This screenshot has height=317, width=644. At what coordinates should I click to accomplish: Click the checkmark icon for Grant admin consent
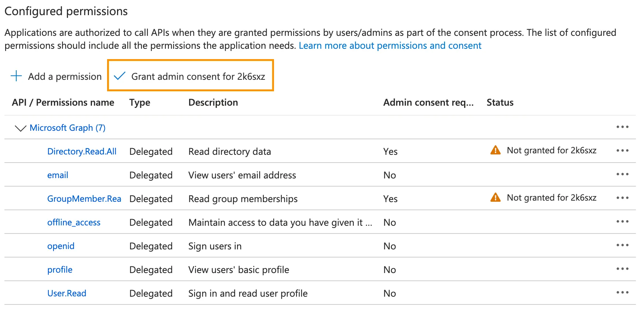point(119,76)
